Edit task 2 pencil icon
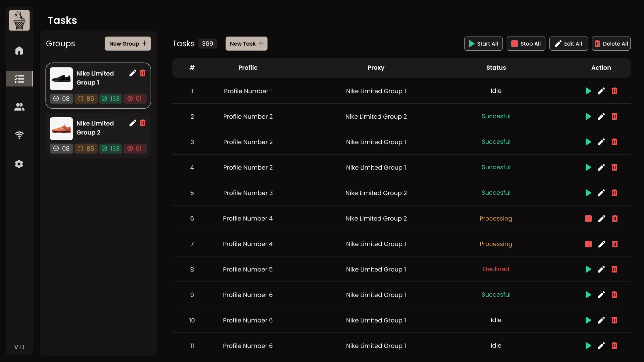This screenshot has width=644, height=362. coord(601,116)
